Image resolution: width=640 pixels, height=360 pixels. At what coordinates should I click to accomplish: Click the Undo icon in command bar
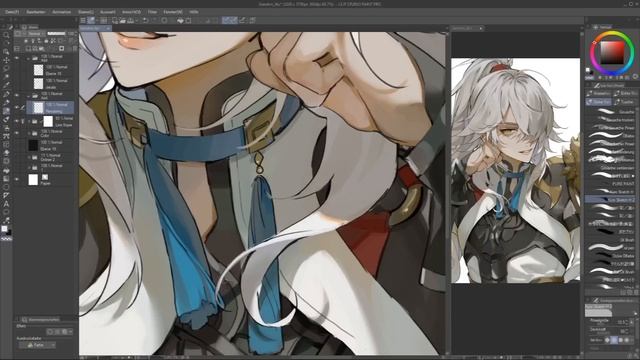[x=145, y=20]
